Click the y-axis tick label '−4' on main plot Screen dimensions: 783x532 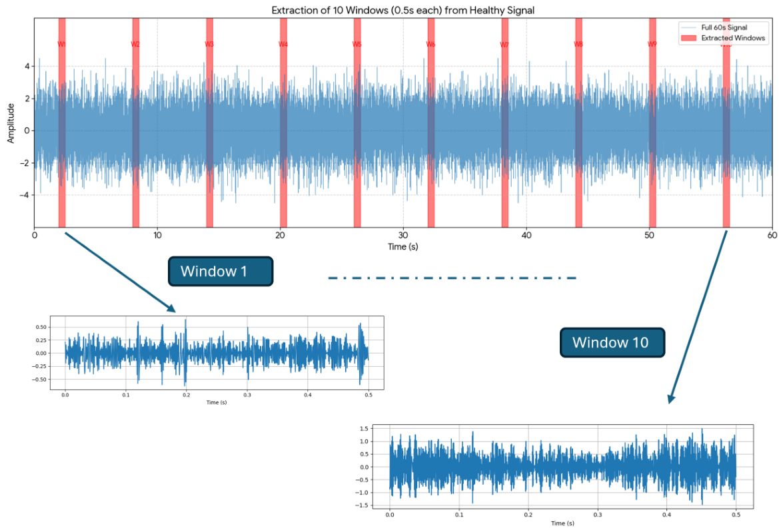24,195
